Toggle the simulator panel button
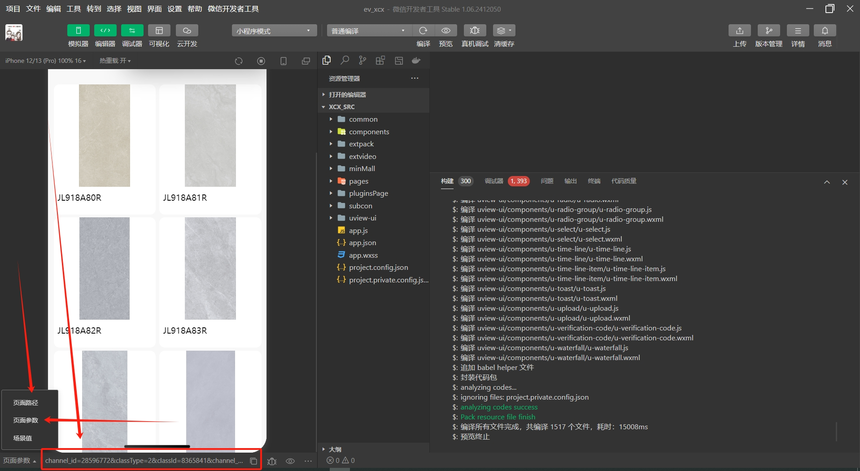The width and height of the screenshot is (860, 471). 78,31
